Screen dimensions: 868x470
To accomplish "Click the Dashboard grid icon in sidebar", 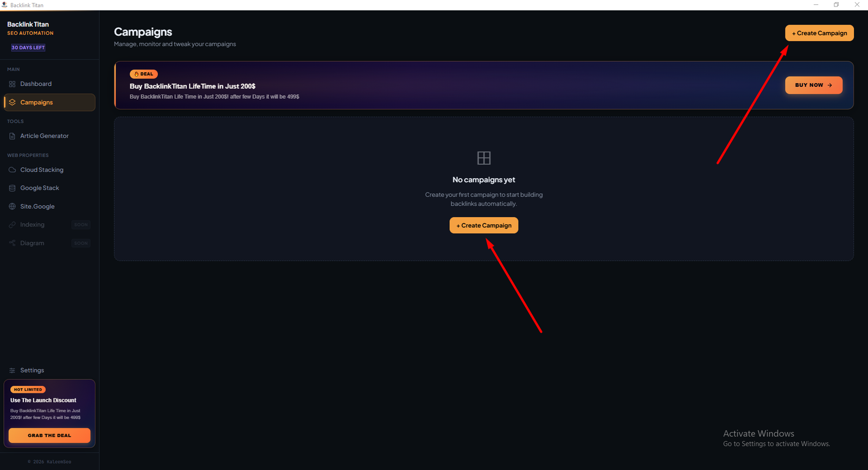I will (12, 84).
